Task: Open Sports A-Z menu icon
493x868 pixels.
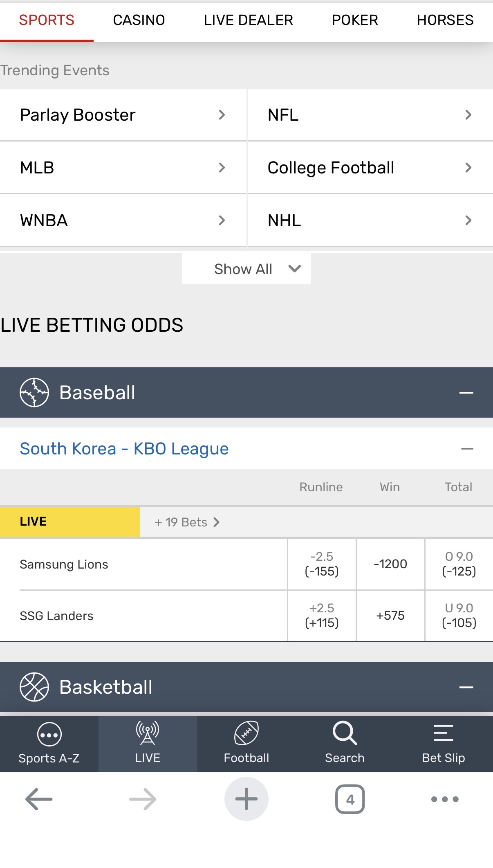Action: click(x=49, y=735)
